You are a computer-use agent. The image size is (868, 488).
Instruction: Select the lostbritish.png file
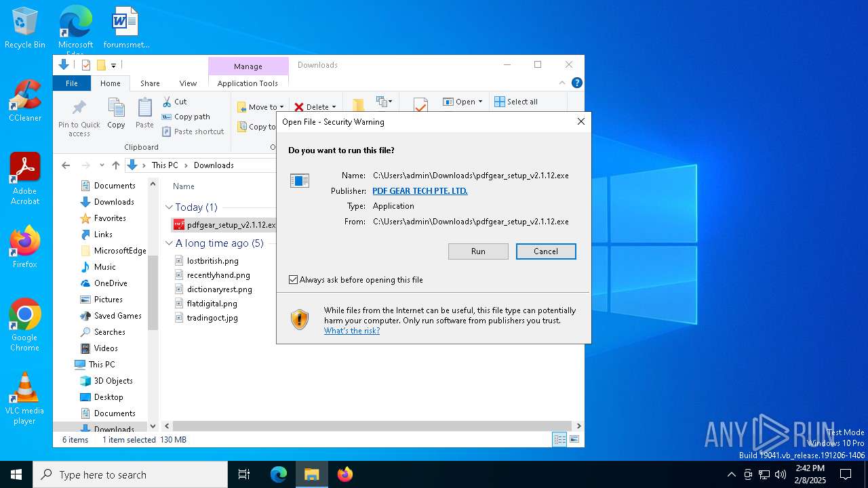212,261
